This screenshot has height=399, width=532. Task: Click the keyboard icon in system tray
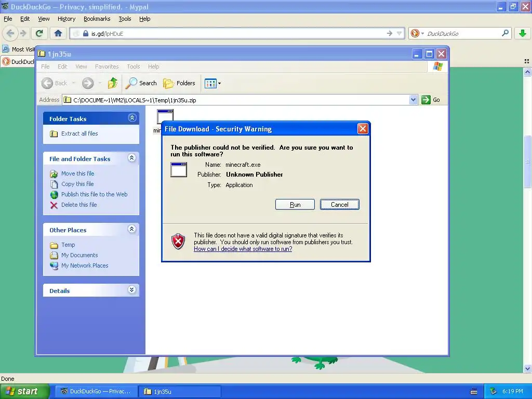[x=474, y=392]
